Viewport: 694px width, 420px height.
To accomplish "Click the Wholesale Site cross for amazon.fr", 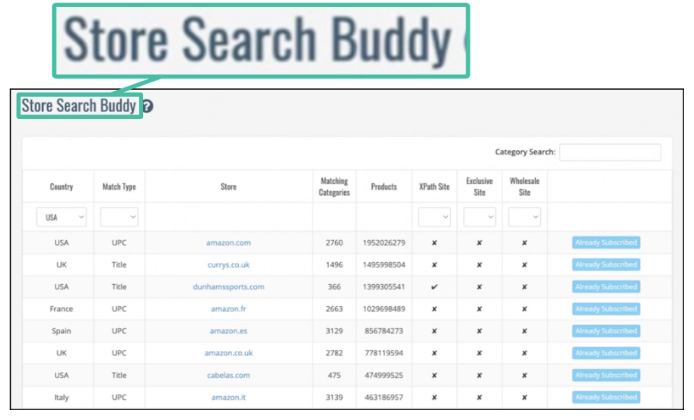I will coord(524,309).
